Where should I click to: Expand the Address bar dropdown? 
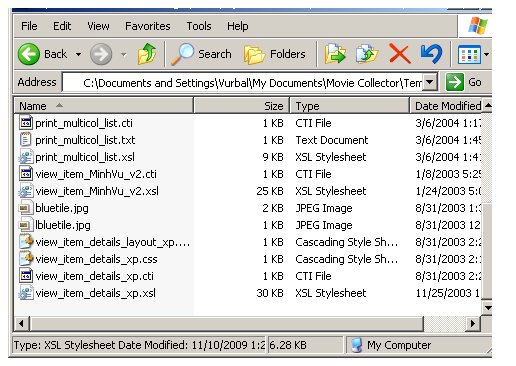click(x=430, y=82)
